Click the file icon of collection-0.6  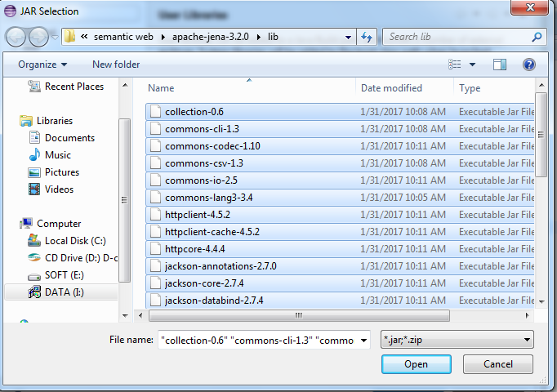155,112
